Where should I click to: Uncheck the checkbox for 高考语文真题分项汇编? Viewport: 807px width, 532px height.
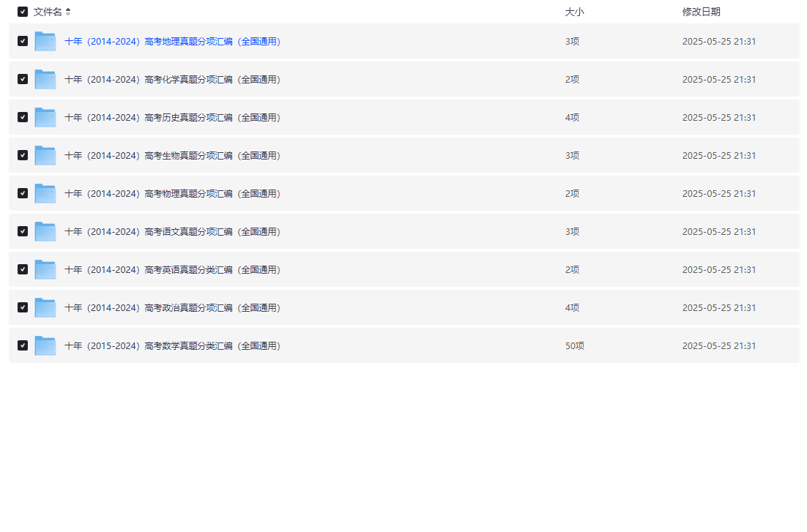23,231
